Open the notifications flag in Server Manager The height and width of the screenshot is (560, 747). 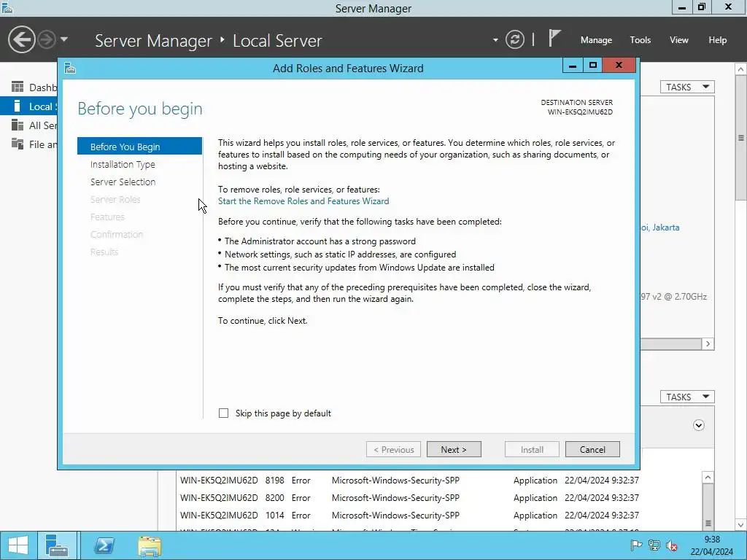pyautogui.click(x=554, y=38)
